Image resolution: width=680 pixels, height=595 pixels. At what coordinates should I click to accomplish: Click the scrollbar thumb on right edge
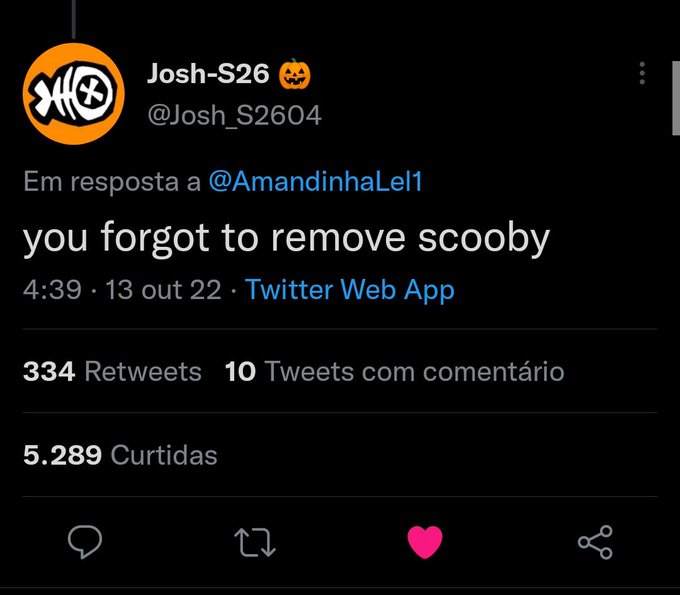676,98
